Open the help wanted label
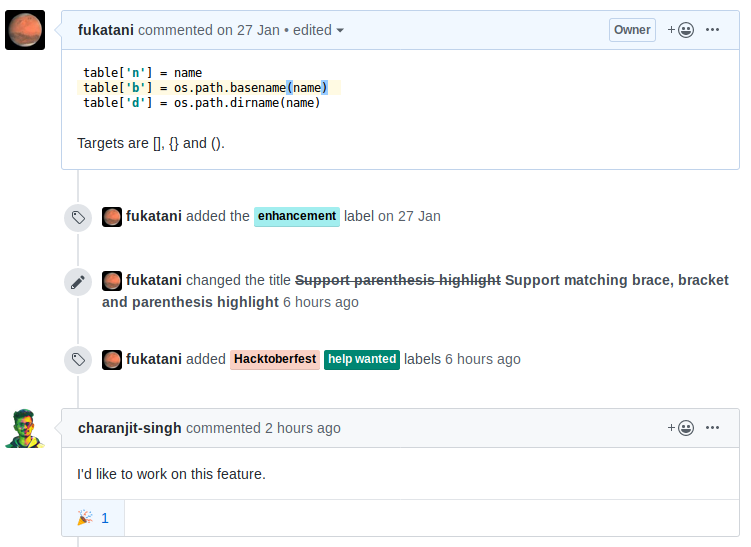The height and width of the screenshot is (547, 751). coord(362,359)
